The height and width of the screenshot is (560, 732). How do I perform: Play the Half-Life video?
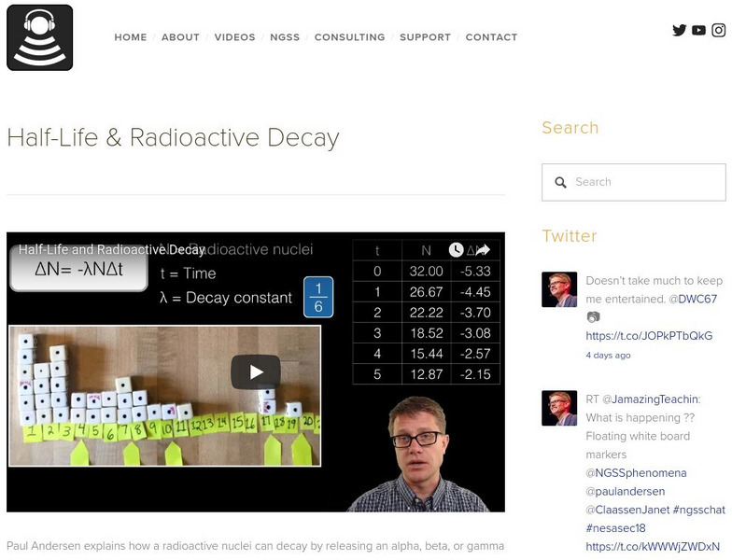point(255,372)
